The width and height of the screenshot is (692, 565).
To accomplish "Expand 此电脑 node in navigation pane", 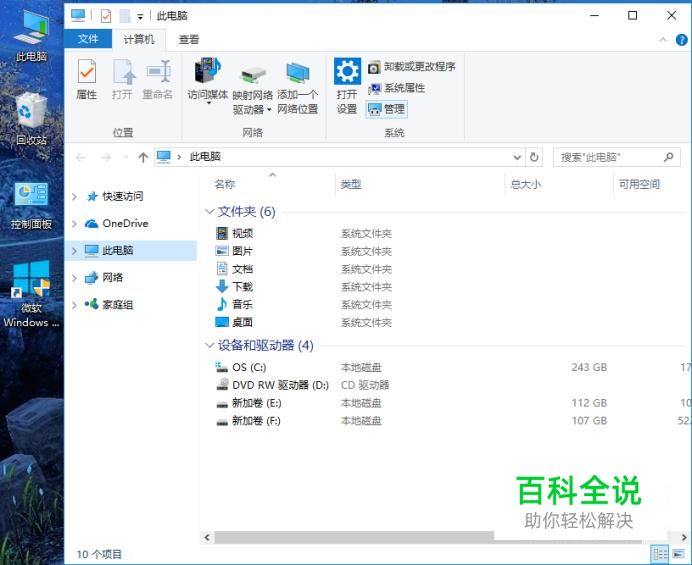I will [75, 251].
